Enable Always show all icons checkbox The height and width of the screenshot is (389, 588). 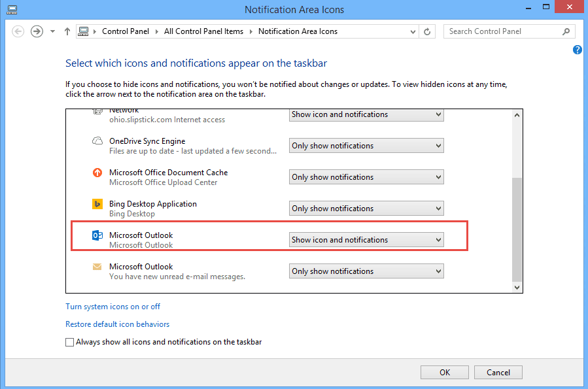click(x=70, y=342)
